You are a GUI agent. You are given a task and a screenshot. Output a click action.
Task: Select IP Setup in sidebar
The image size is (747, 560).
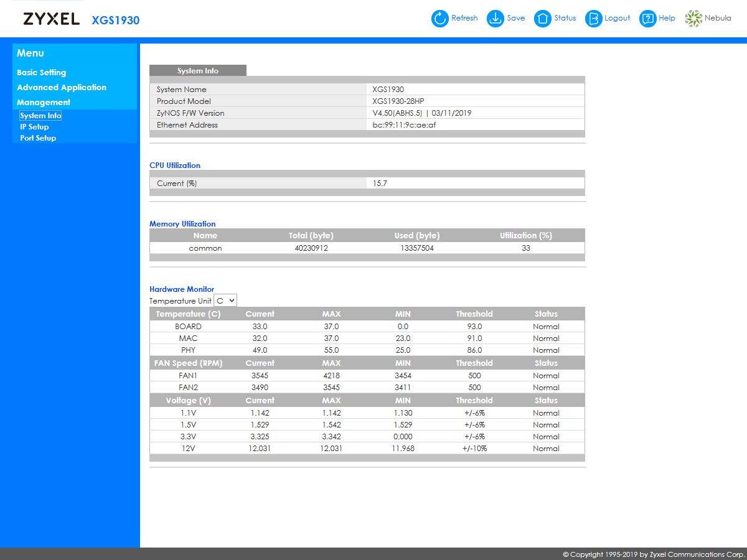tap(34, 127)
